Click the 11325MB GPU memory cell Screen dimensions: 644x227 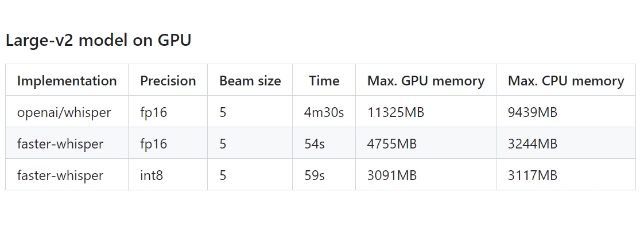[395, 112]
